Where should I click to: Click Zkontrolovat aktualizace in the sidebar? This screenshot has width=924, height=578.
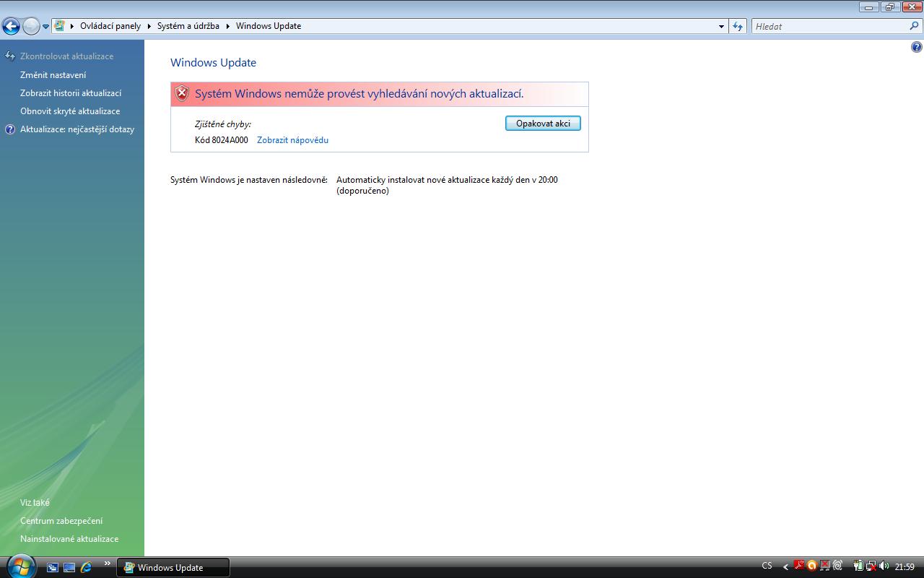point(66,56)
